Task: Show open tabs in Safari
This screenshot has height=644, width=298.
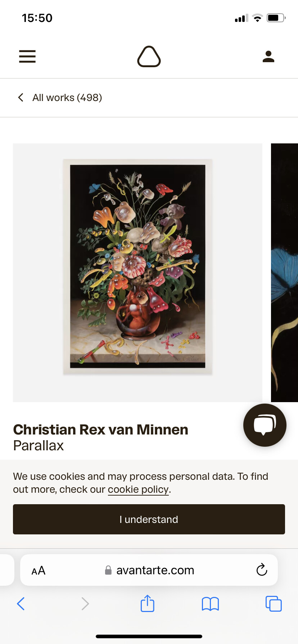Action: click(274, 603)
